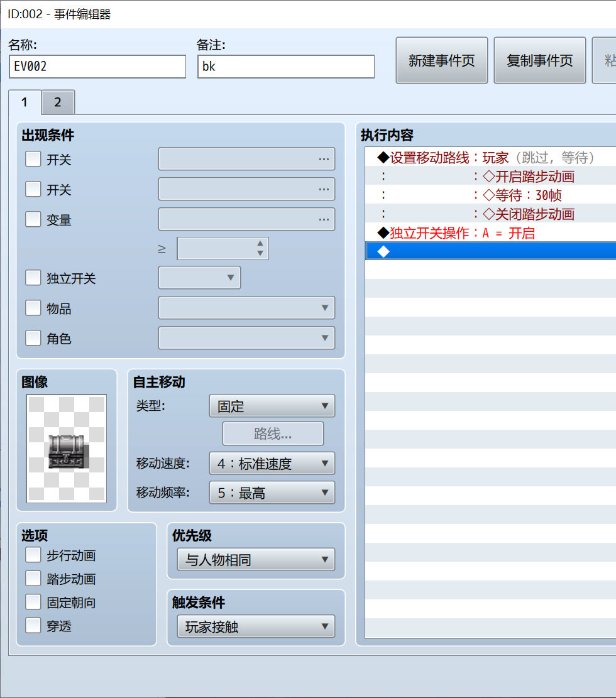Click the 新建事件页 button
Viewport: 616px width, 698px height.
[x=442, y=60]
